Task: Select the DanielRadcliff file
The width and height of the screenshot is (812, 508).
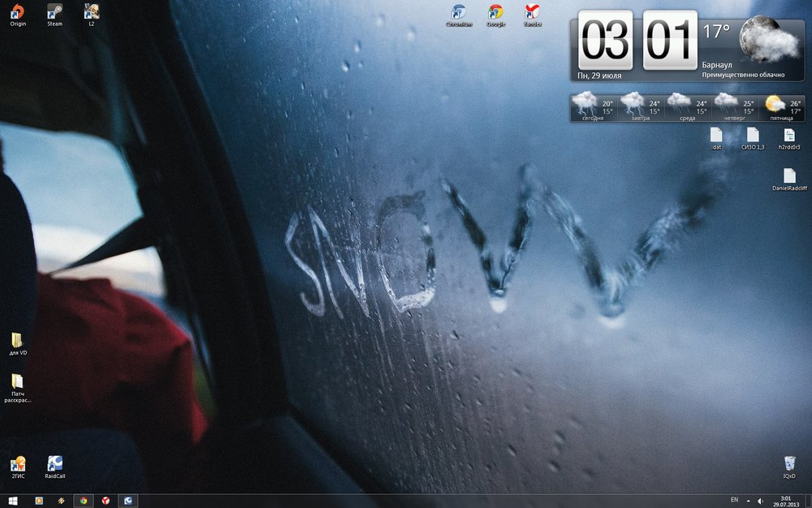Action: pos(789,177)
